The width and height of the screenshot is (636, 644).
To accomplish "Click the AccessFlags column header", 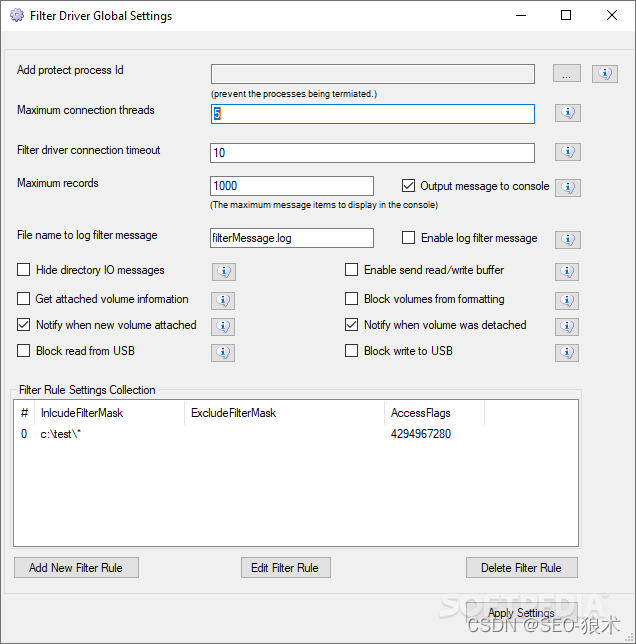I will pos(434,413).
